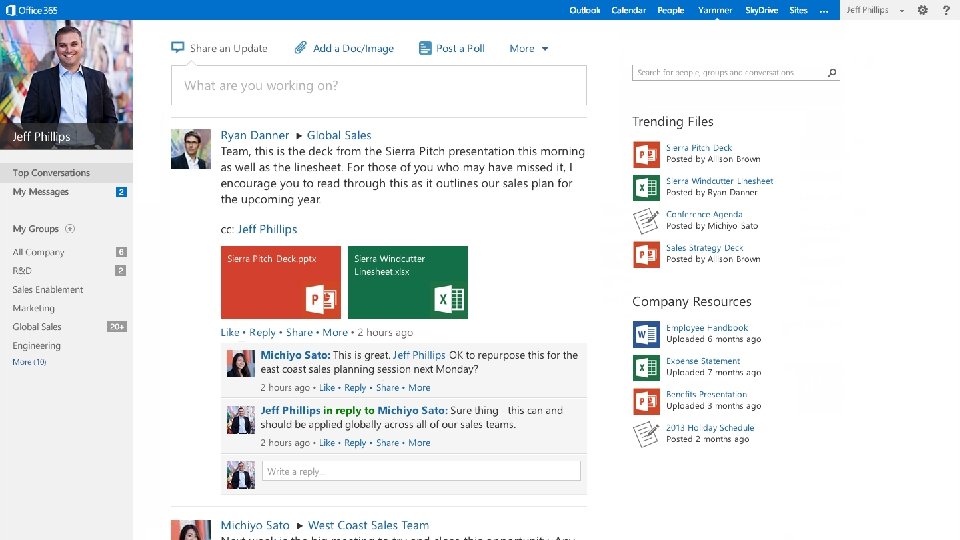The image size is (960, 540).
Task: Open More options on Ryan Danner's post
Action: click(335, 332)
